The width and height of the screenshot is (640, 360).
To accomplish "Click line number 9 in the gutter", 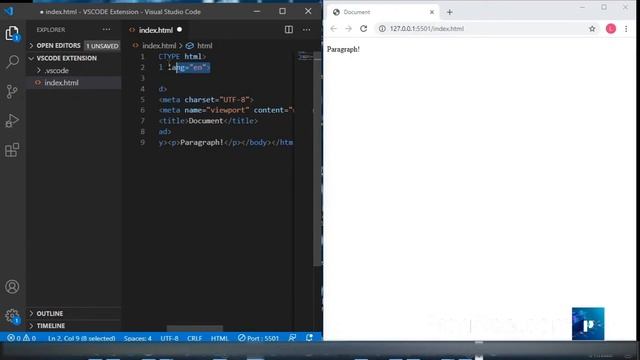I will tap(142, 142).
